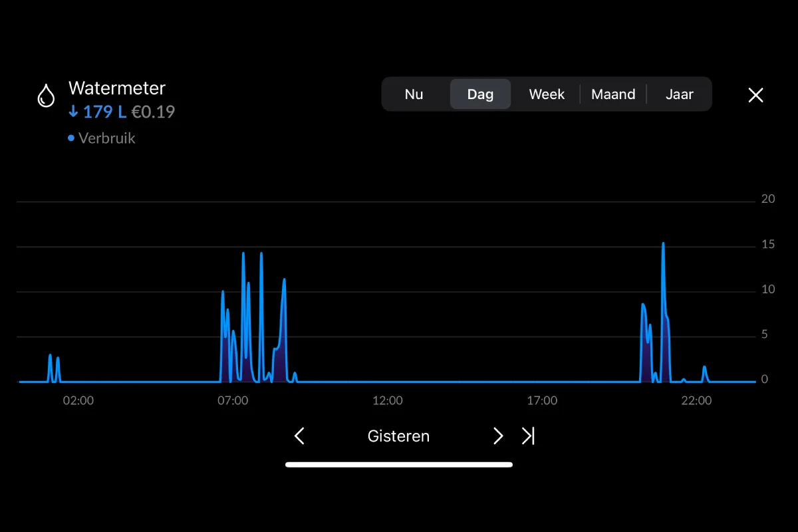This screenshot has width=798, height=532.
Task: Select the left arrow to view previous day
Action: (x=299, y=436)
